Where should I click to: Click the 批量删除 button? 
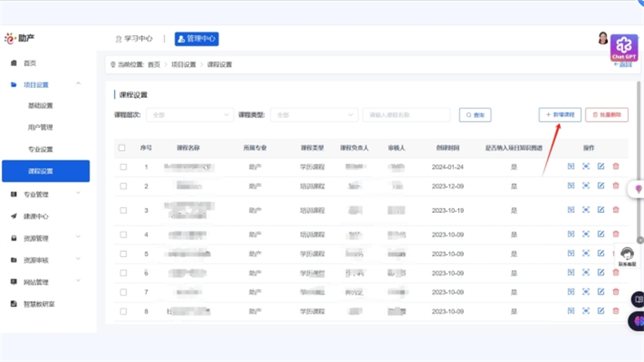(x=607, y=115)
